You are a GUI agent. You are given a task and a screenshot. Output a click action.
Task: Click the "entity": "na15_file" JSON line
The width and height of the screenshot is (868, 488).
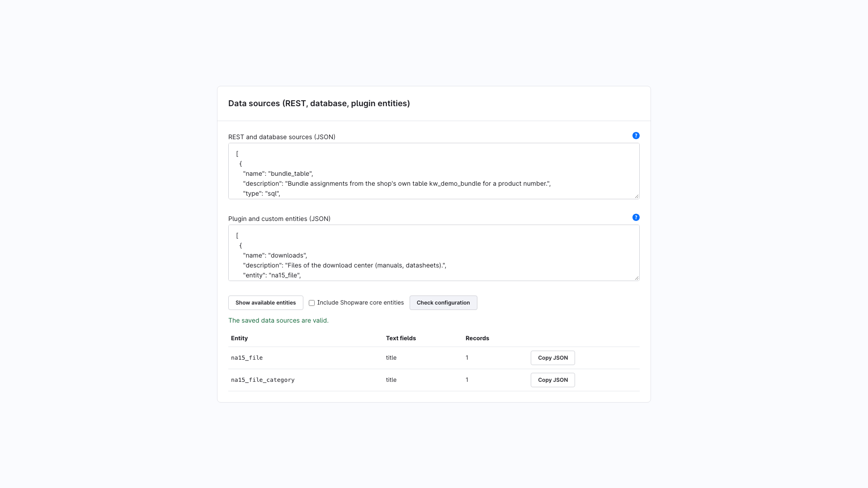272,275
